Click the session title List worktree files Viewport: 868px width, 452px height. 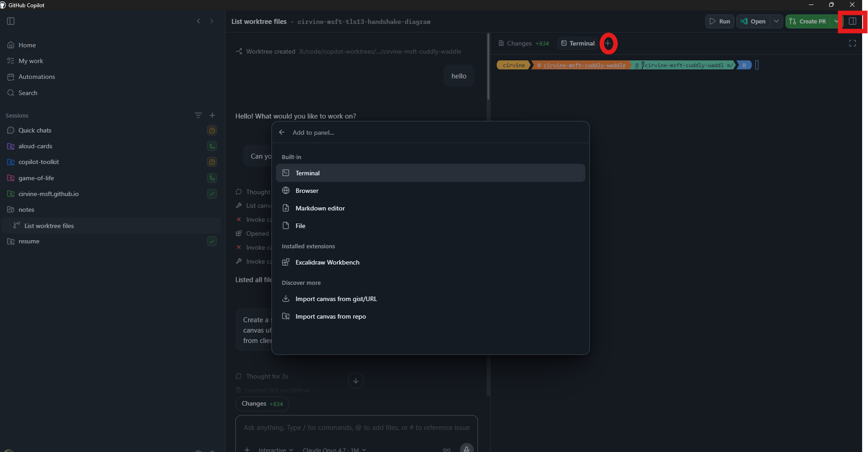[x=259, y=22]
